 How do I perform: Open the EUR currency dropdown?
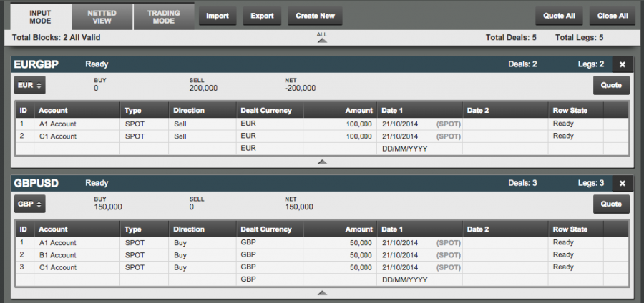click(x=30, y=85)
